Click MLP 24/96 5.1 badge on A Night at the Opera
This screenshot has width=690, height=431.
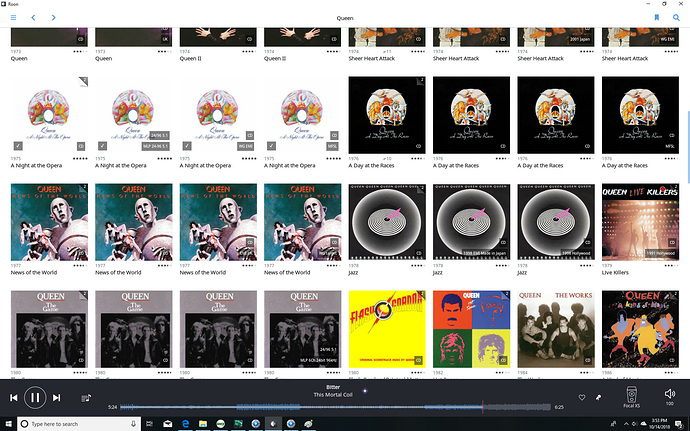(155, 146)
